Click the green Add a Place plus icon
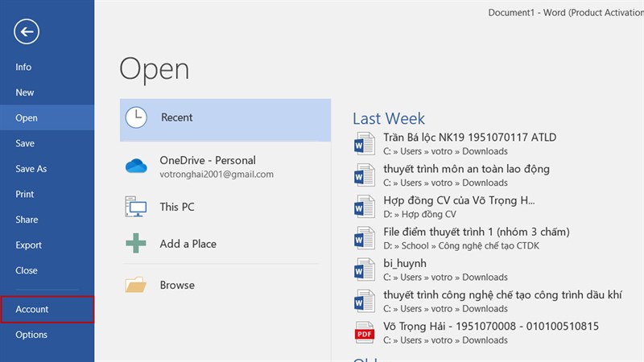The height and width of the screenshot is (362, 644). tap(136, 244)
